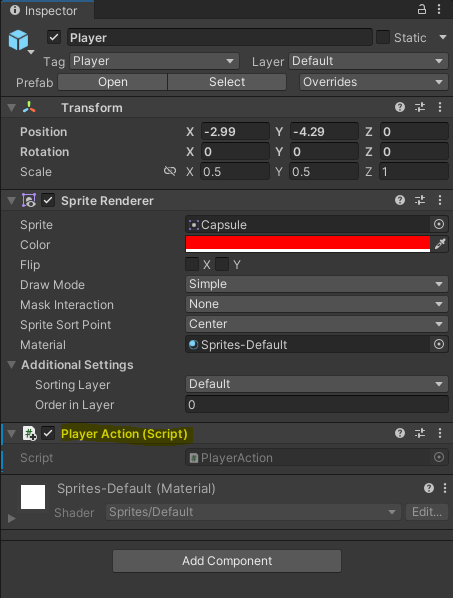Viewport: 453px width, 598px height.
Task: Pick a color with the eyedropper icon
Action: pos(440,244)
